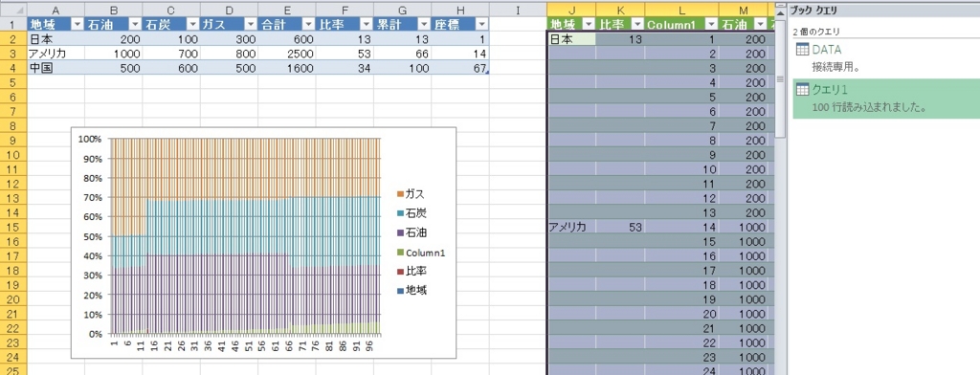This screenshot has width=980, height=375.
Task: Open the Column1 filter dropdown in column L
Action: (x=711, y=24)
